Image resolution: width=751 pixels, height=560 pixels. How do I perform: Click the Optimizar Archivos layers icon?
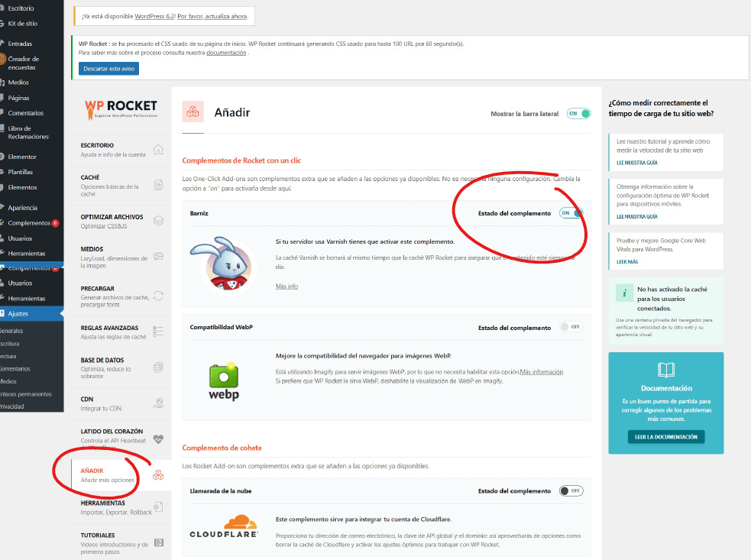click(159, 221)
